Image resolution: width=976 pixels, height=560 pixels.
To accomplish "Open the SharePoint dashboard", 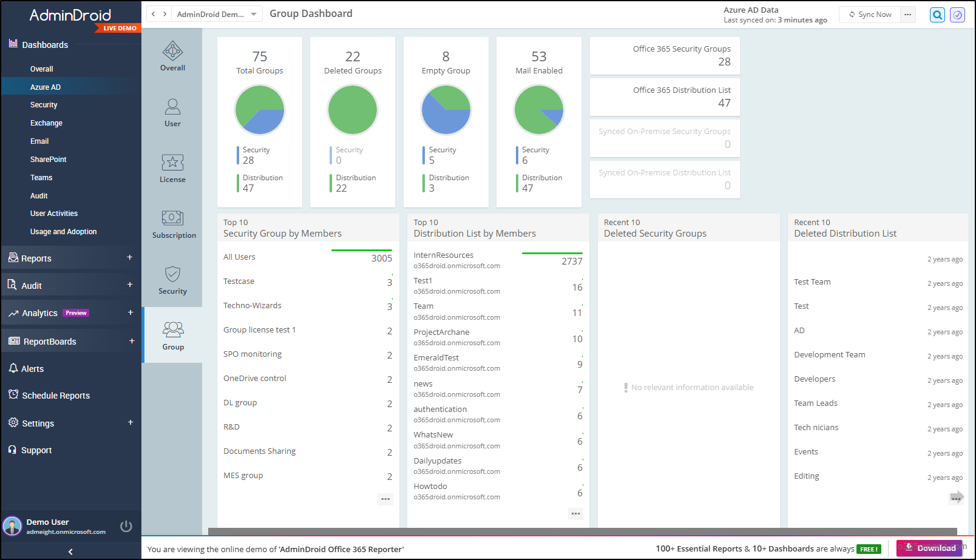I will tap(49, 160).
